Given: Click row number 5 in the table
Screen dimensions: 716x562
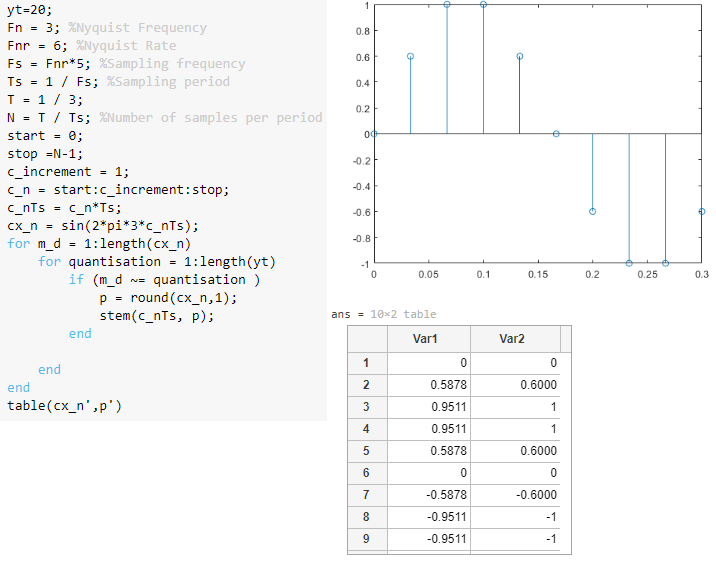Looking at the screenshot, I should point(367,451).
